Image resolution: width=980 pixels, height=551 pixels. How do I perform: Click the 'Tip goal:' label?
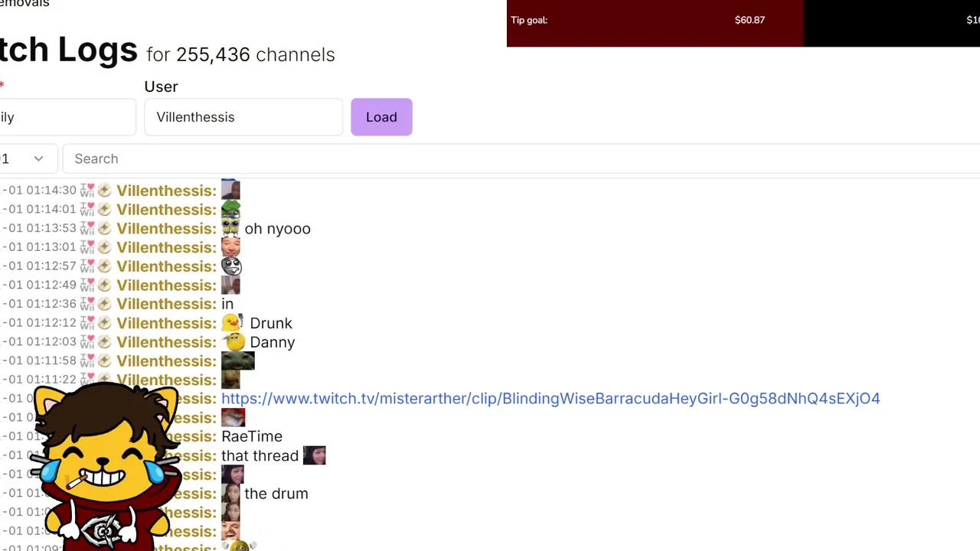(529, 20)
